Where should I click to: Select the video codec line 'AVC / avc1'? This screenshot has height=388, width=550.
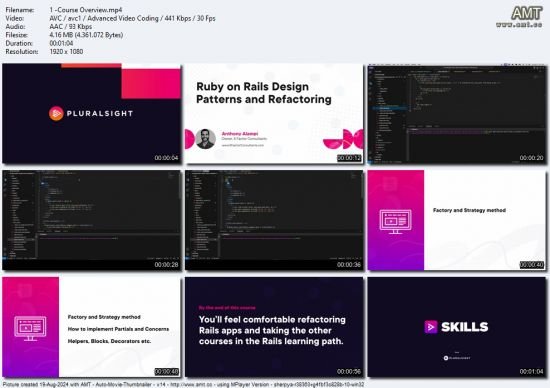click(x=132, y=18)
